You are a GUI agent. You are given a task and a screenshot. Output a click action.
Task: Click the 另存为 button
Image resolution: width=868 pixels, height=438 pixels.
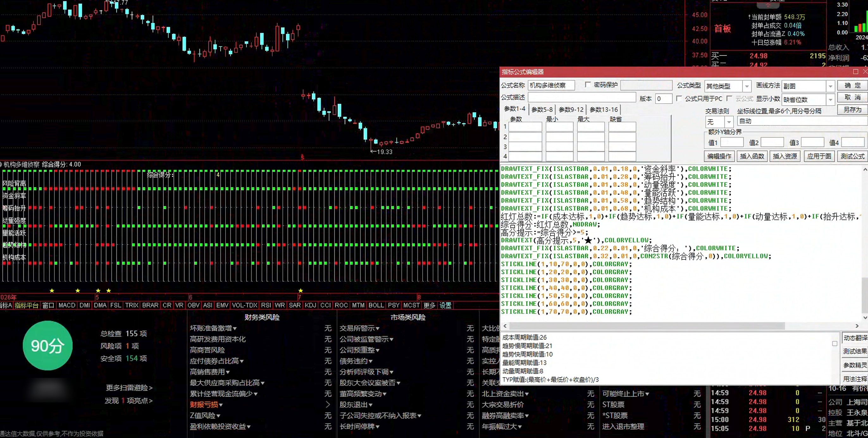click(852, 109)
